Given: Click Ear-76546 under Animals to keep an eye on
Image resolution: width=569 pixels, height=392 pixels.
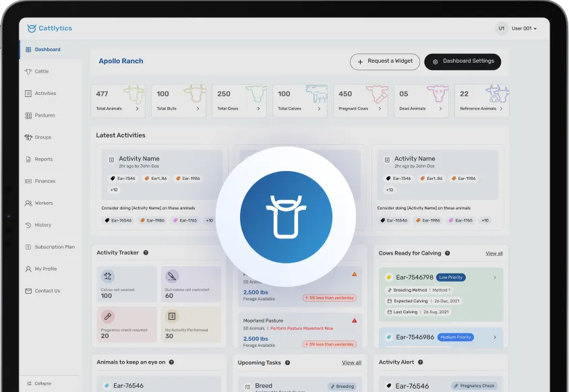Looking at the screenshot, I should point(128,386).
